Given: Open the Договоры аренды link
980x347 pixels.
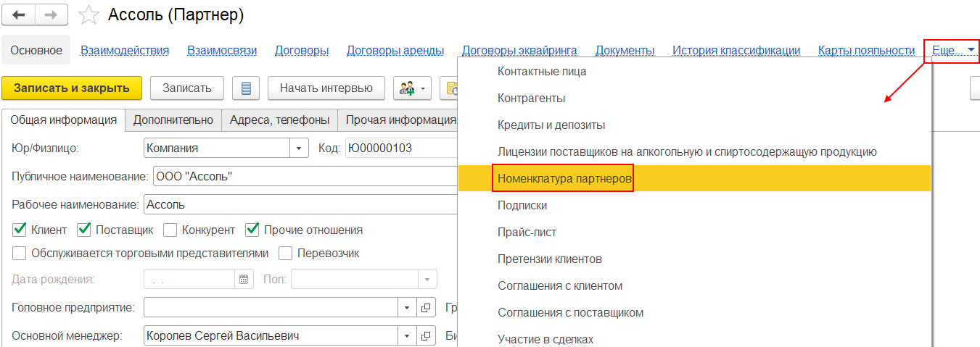Looking at the screenshot, I should (x=395, y=51).
